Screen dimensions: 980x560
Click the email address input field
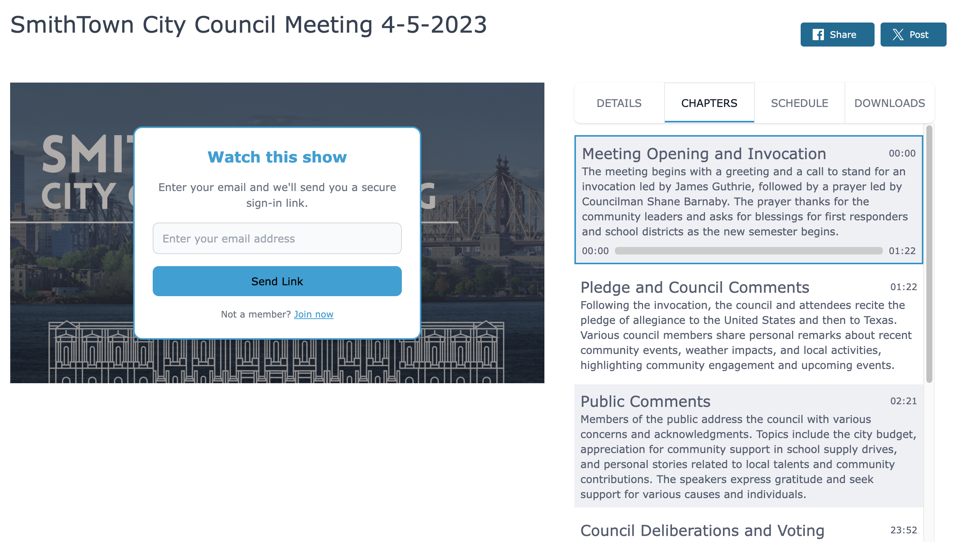[x=277, y=238]
